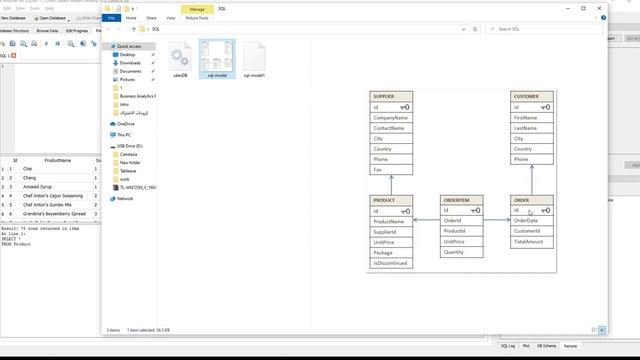
Task: Open Documents in navigation pane
Action: point(130,71)
